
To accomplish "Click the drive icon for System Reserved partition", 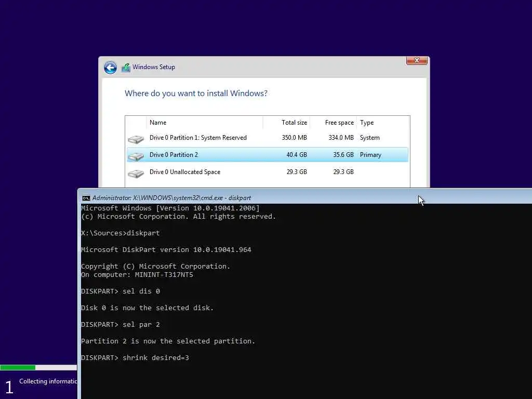I will [x=136, y=139].
